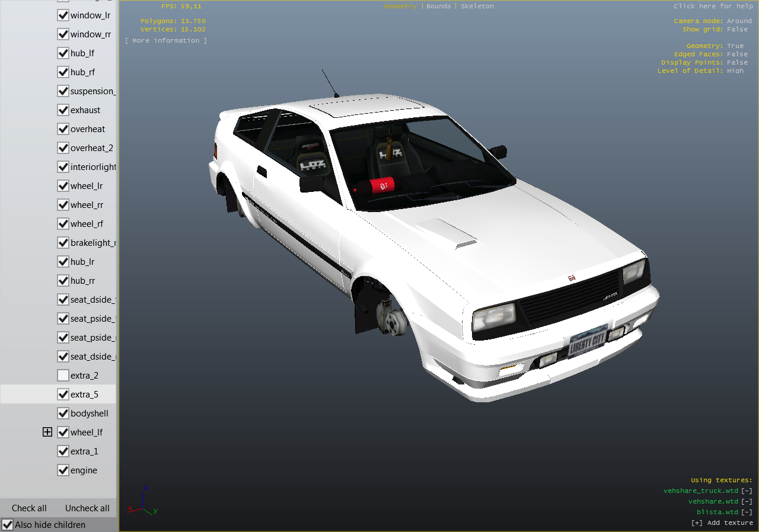Viewport: 759px width, 532px height.
Task: Toggle the brakelight checkbox
Action: coord(63,243)
